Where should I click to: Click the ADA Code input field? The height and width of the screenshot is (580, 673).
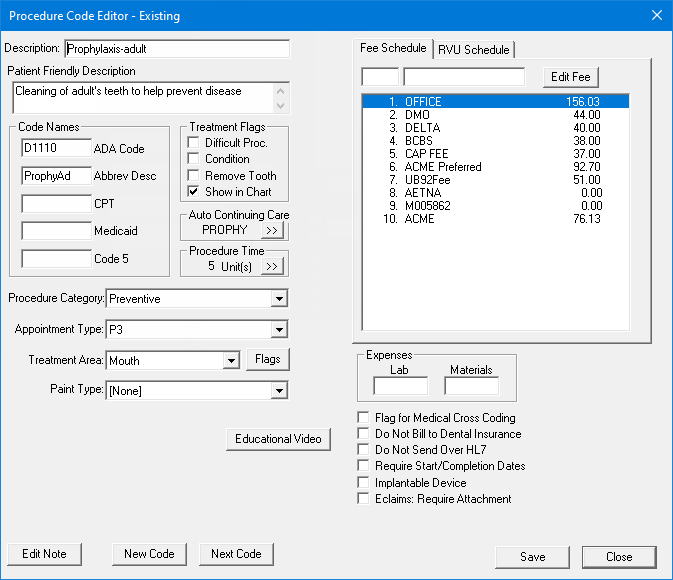[55, 148]
